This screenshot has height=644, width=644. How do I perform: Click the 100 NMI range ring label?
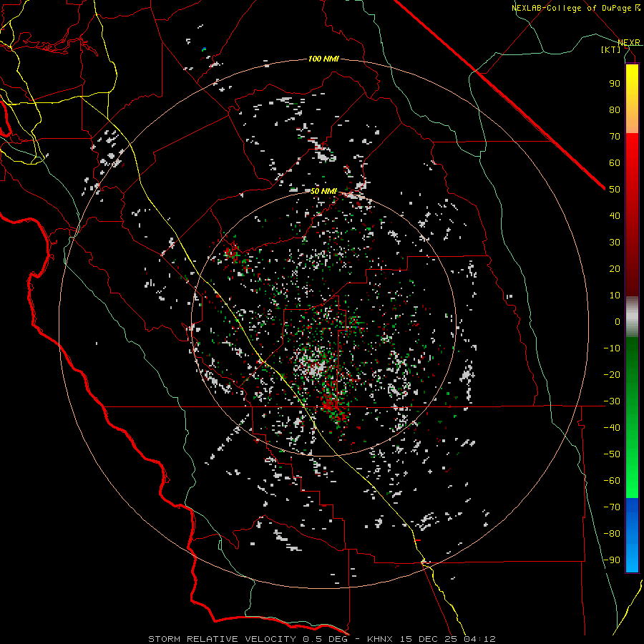(x=323, y=59)
